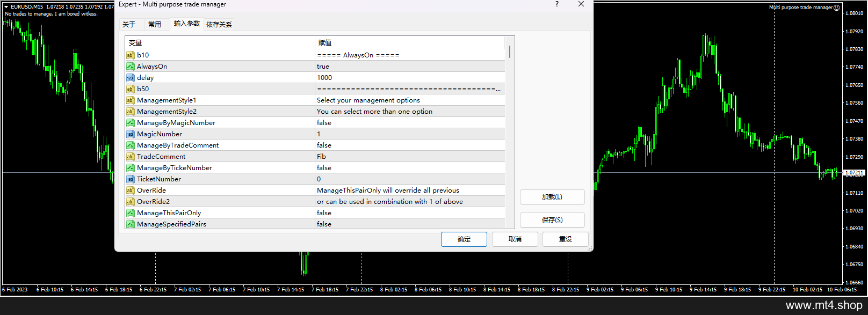868x315 pixels.
Task: Open the 依存关系 tab
Action: pos(219,25)
